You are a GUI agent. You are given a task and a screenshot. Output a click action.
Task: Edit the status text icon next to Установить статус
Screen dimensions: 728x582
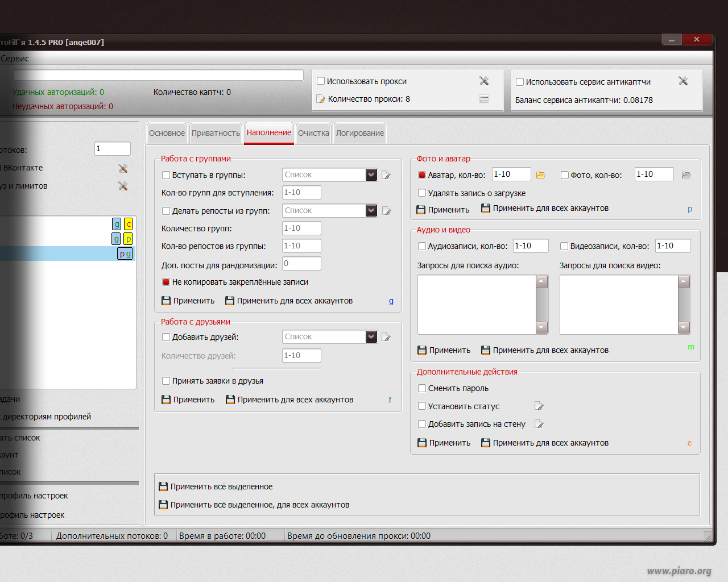click(x=539, y=406)
